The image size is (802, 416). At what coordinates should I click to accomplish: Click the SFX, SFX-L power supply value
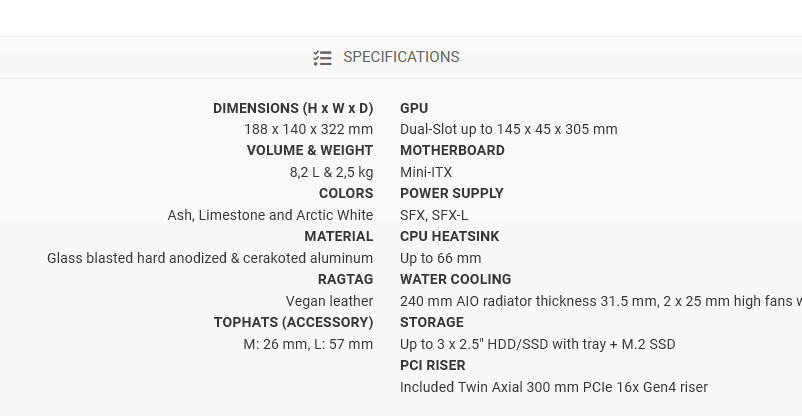[x=434, y=215]
